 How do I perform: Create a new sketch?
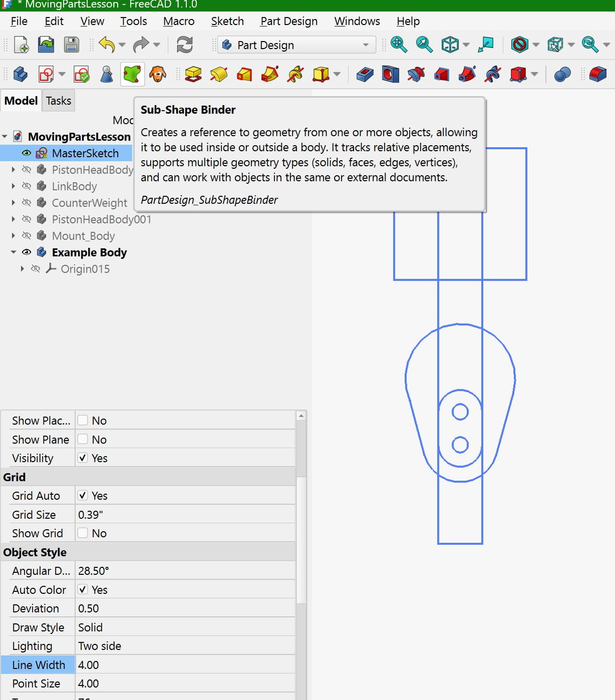[46, 75]
